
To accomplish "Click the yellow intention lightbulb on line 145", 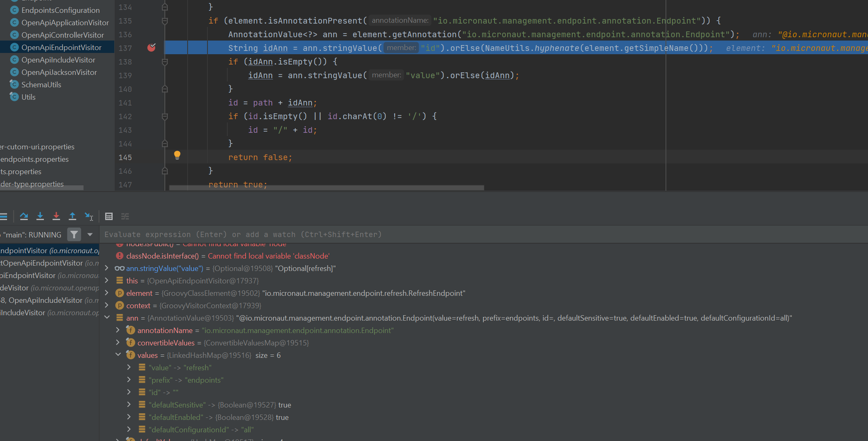I will [177, 155].
